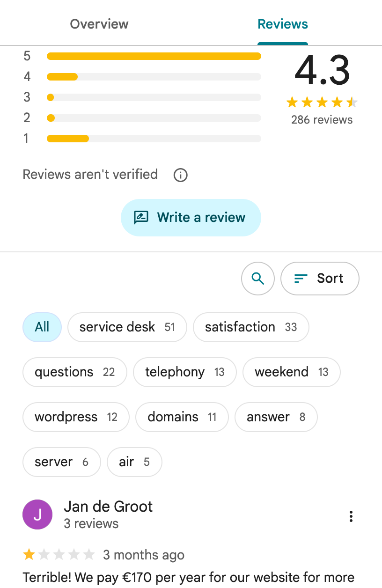Image resolution: width=382 pixels, height=588 pixels.
Task: Select the All reviews filter chip
Action: coord(42,327)
